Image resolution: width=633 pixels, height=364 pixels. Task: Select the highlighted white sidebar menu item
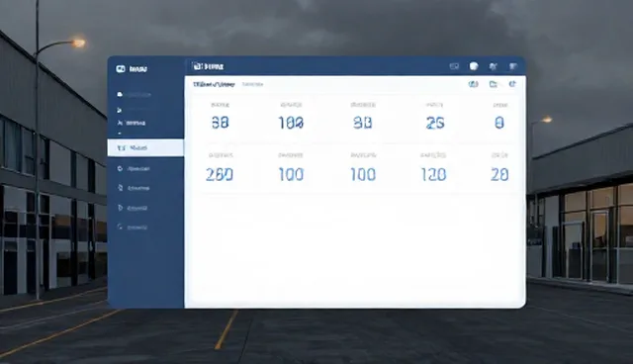(x=145, y=147)
